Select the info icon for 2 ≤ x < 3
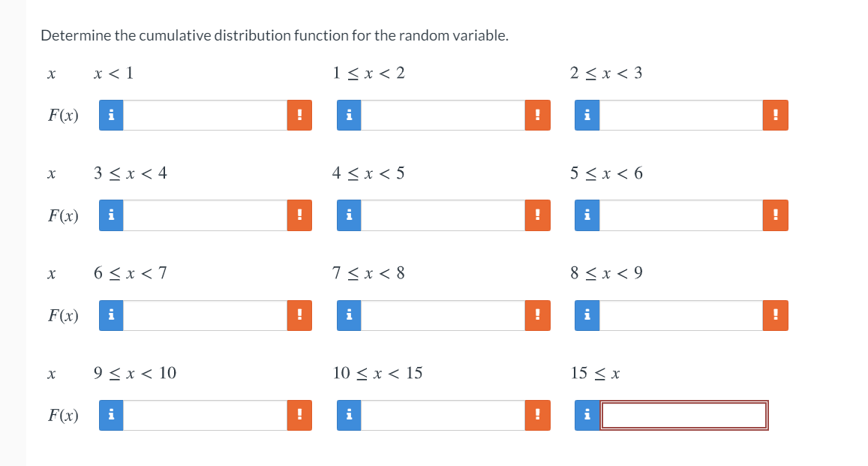Image resolution: width=868 pixels, height=466 pixels. coord(587,115)
